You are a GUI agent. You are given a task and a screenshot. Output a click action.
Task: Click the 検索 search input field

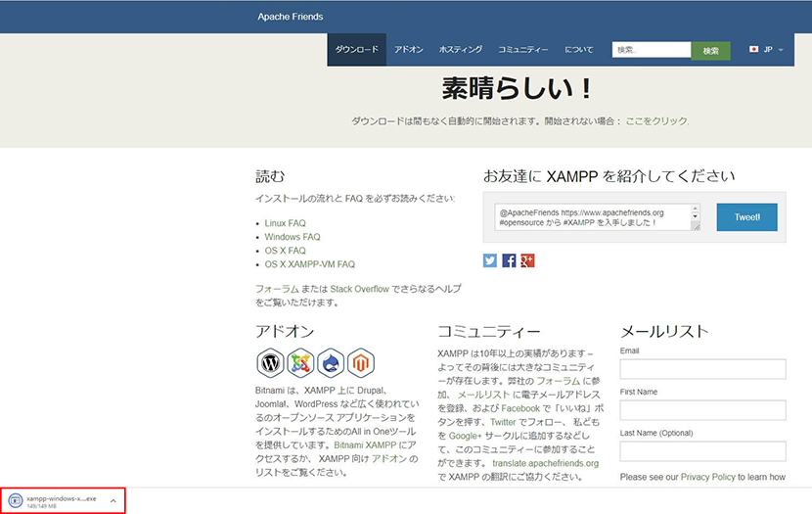652,50
